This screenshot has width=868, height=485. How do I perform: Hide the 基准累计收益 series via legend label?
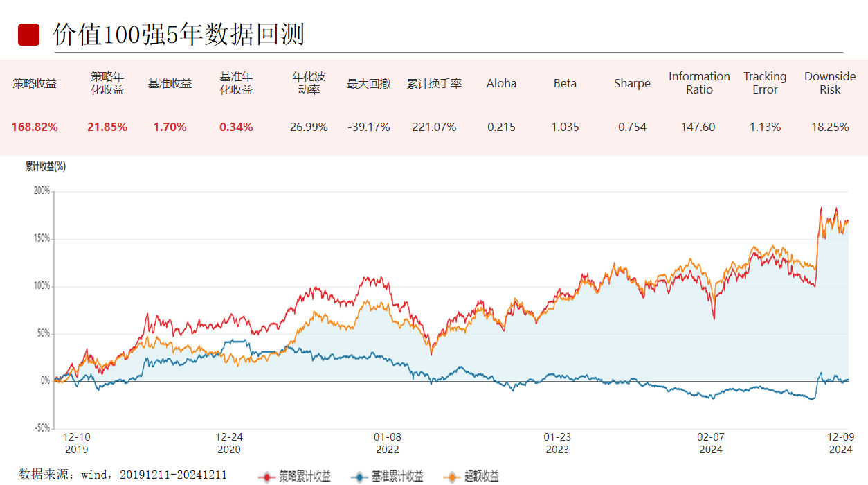pyautogui.click(x=397, y=477)
